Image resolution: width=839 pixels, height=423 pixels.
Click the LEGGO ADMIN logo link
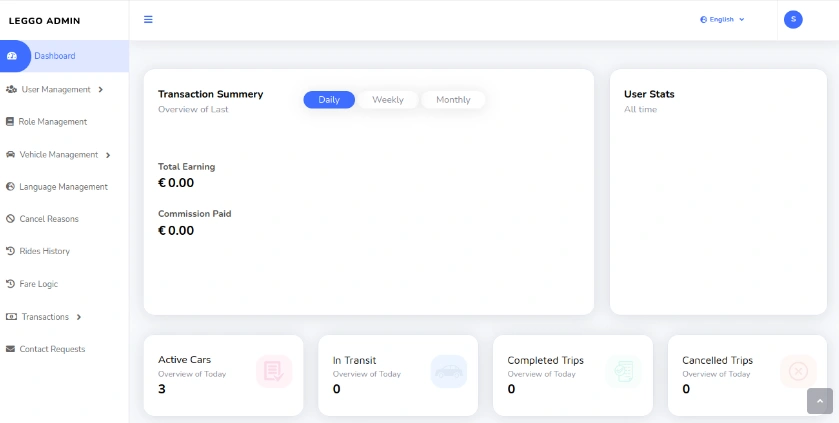[44, 20]
